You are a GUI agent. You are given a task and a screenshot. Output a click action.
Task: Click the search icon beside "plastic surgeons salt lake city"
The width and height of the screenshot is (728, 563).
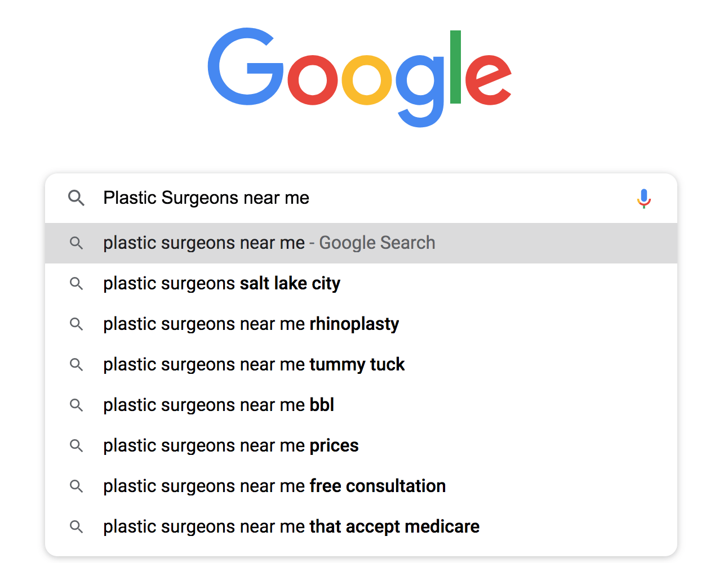(x=77, y=284)
